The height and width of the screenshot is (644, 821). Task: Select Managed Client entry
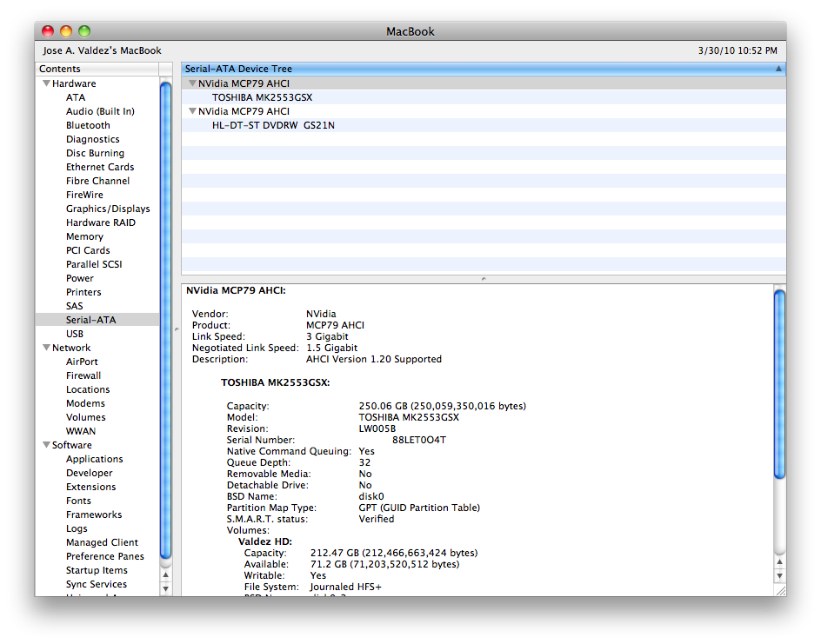102,542
